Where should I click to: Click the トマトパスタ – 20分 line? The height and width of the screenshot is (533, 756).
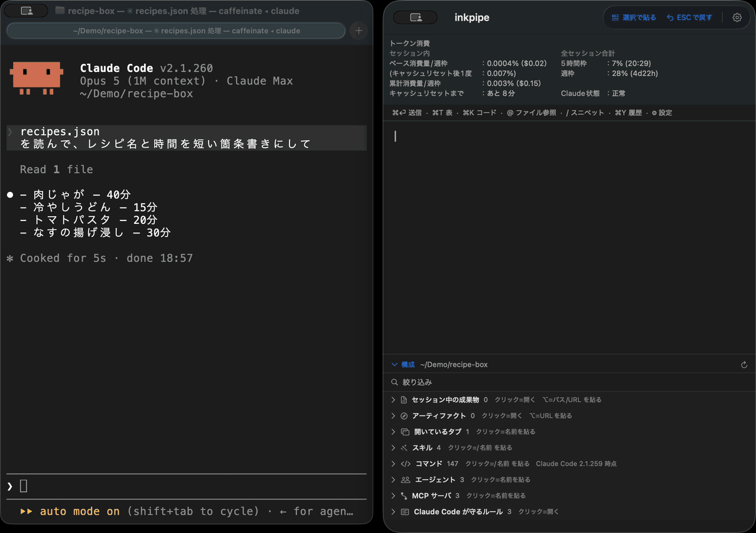(x=89, y=220)
